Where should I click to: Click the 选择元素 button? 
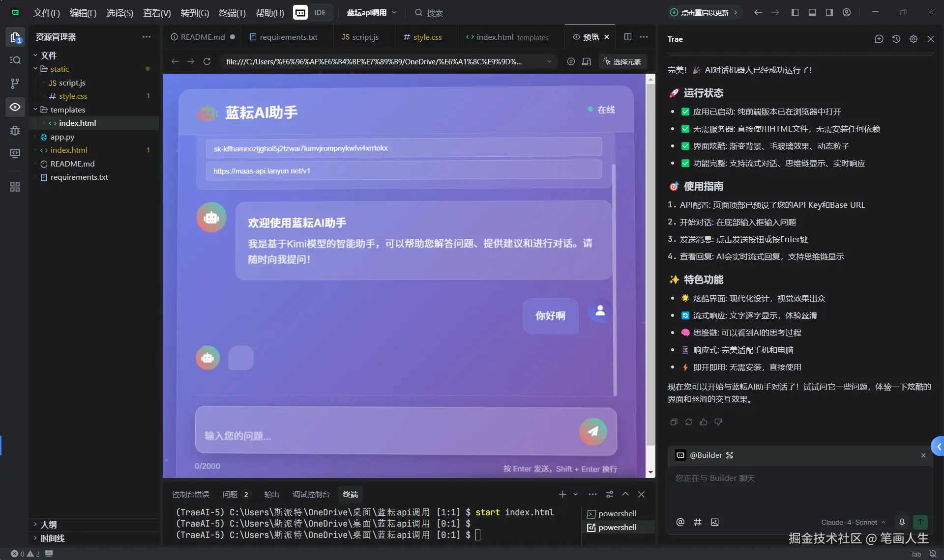pos(622,61)
